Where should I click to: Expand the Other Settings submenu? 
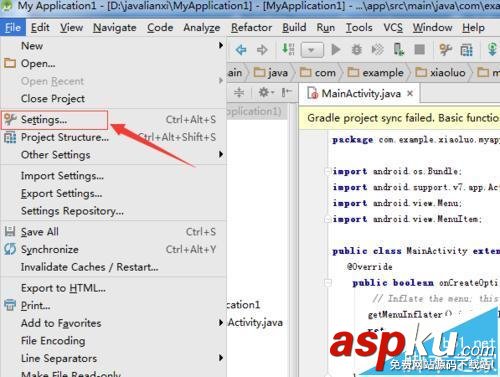[113, 155]
